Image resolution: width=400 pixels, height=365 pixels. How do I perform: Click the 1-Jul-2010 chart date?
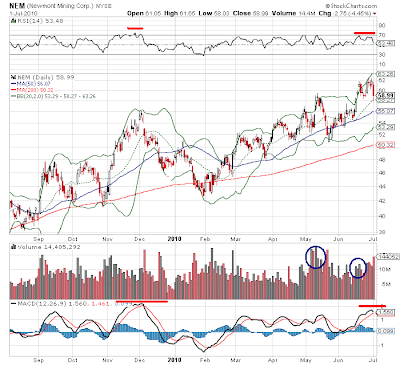23,14
